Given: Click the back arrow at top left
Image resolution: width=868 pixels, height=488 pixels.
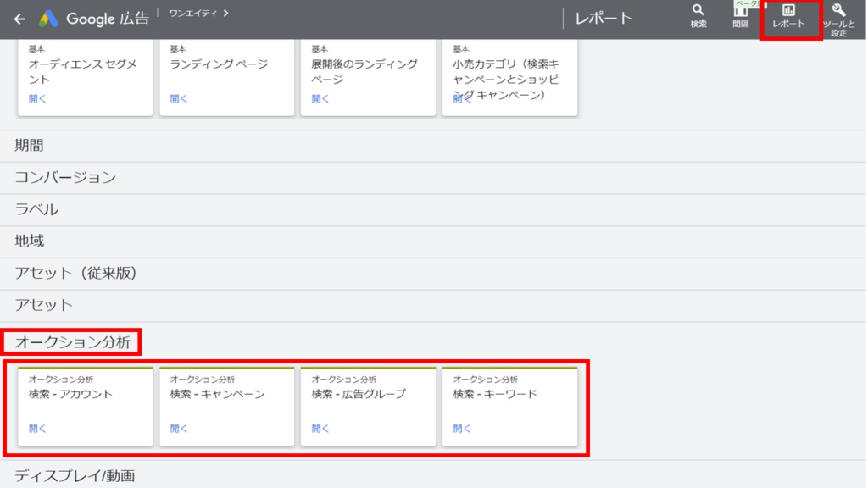Looking at the screenshot, I should (x=19, y=17).
